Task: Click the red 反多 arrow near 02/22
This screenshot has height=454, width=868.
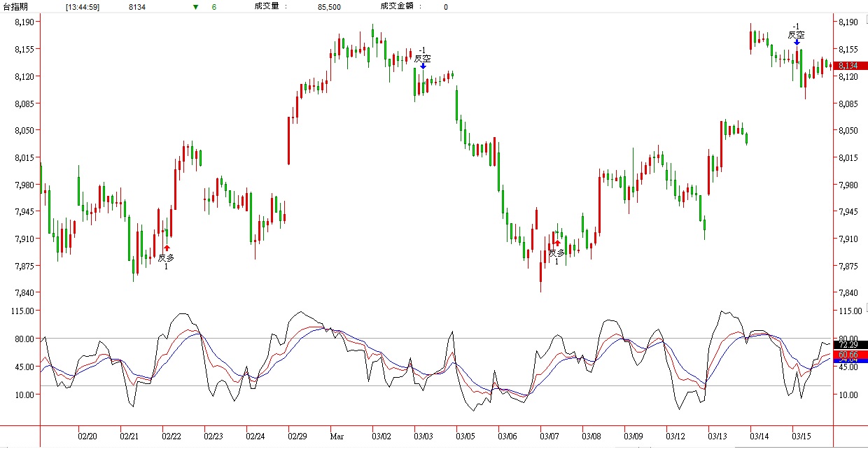Action: point(167,248)
